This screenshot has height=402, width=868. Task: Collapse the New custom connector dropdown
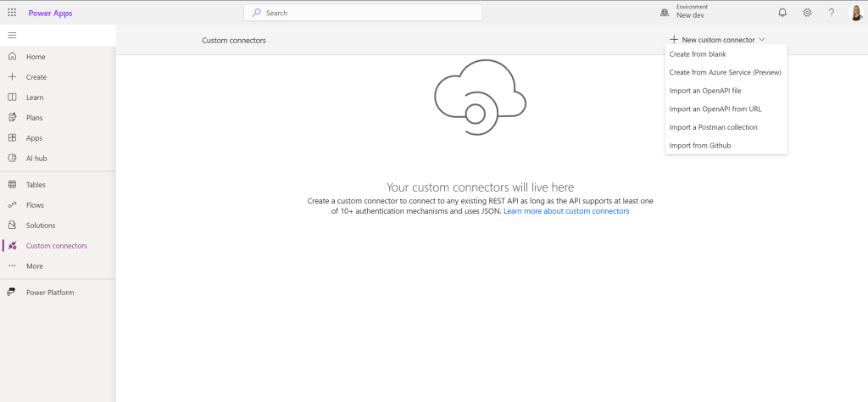tap(717, 40)
